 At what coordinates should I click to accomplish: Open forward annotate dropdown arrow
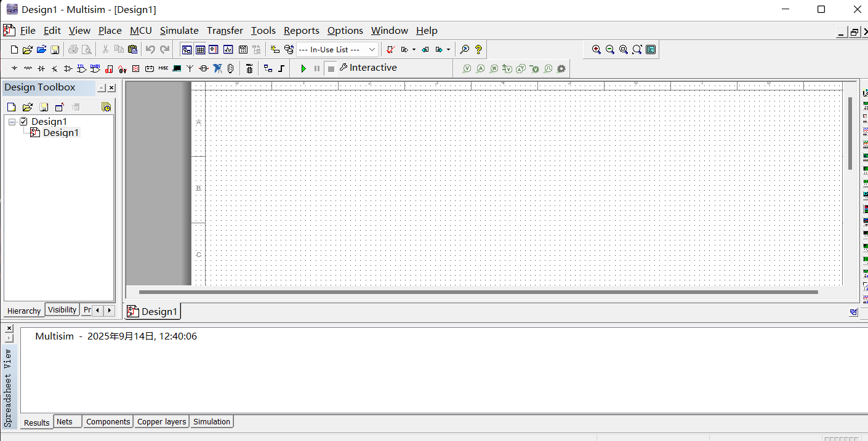click(448, 50)
